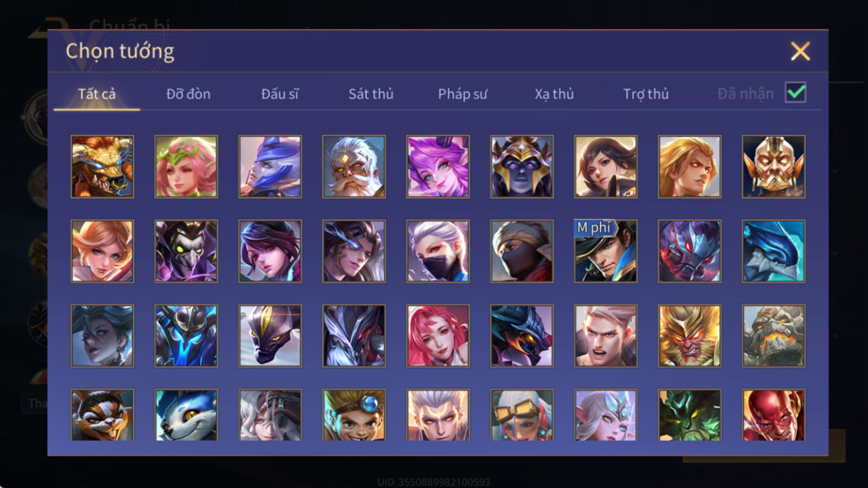Select the golden bull hero portrait
The image size is (868, 488).
pyautogui.click(x=102, y=166)
